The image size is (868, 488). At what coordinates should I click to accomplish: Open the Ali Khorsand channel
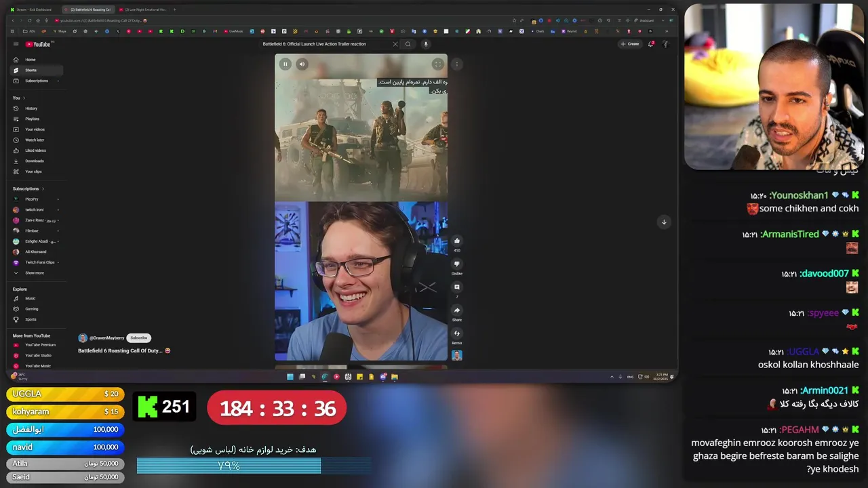pos(37,252)
